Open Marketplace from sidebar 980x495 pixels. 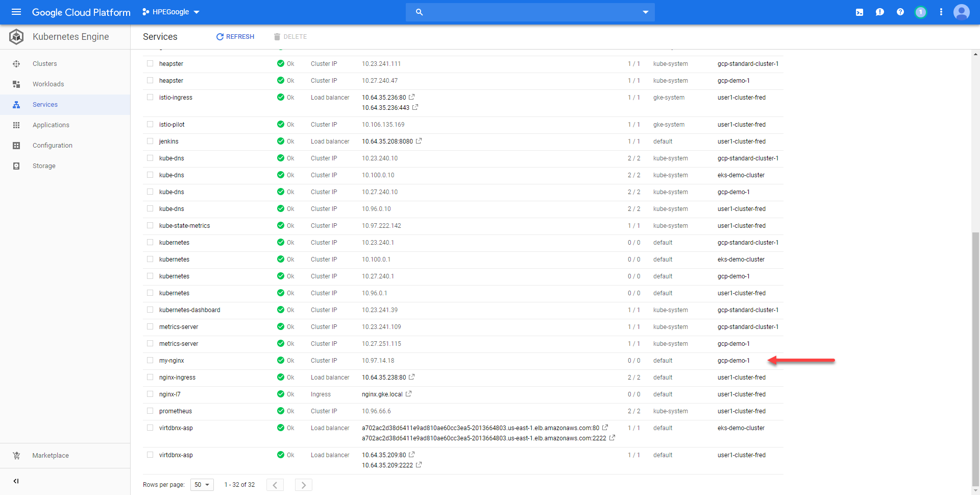pos(51,456)
